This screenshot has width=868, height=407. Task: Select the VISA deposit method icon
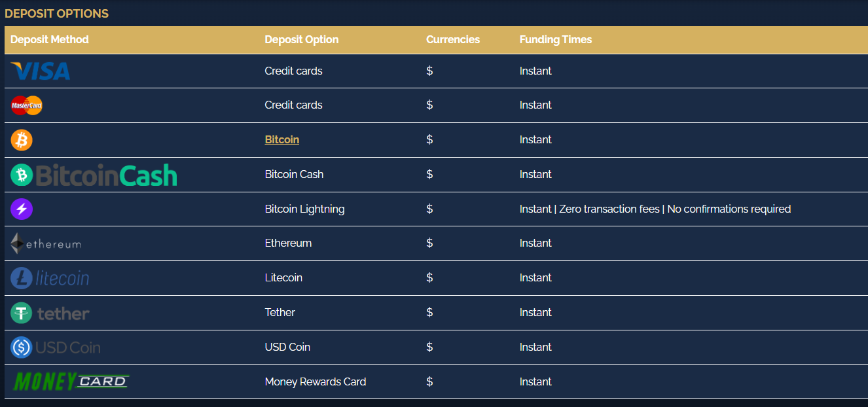[x=39, y=71]
